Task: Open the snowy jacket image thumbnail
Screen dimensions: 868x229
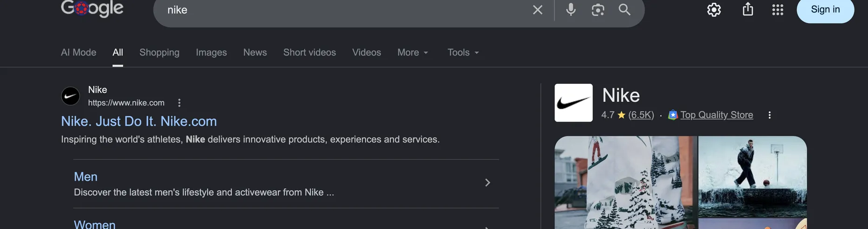Action: 625,182
